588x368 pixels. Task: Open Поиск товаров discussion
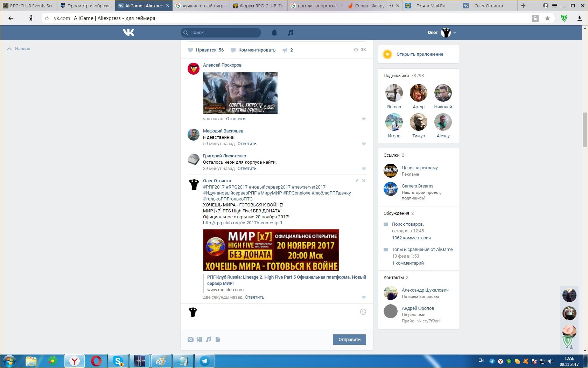pos(408,224)
